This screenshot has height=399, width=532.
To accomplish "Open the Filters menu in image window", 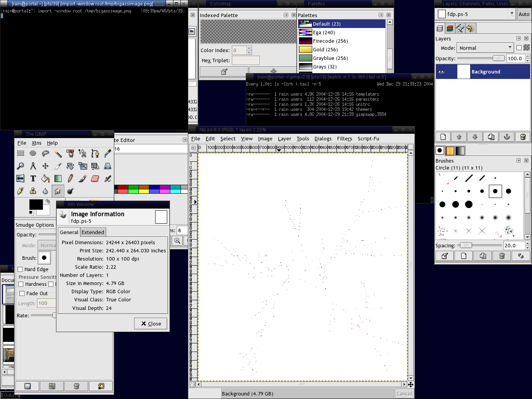I will tap(344, 138).
